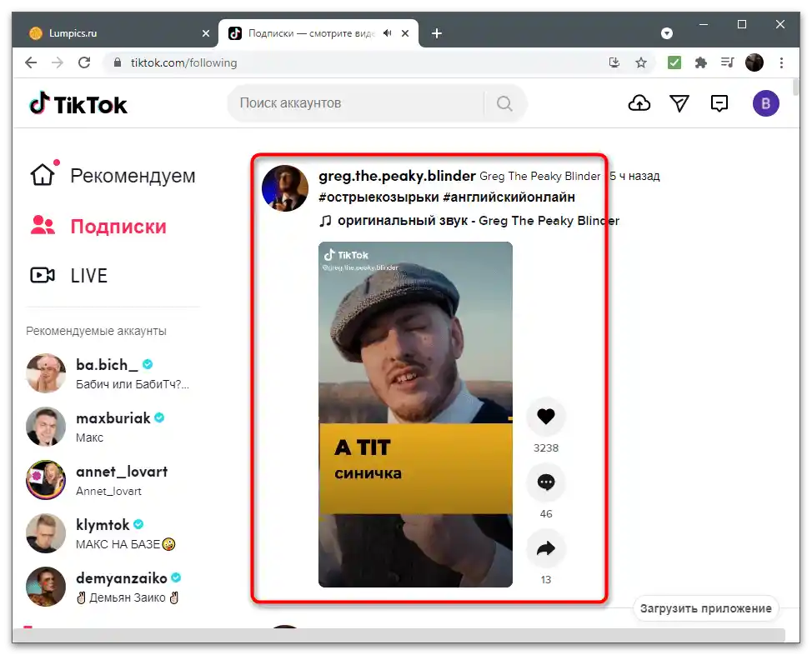Click klymtok avatar picture

46,533
